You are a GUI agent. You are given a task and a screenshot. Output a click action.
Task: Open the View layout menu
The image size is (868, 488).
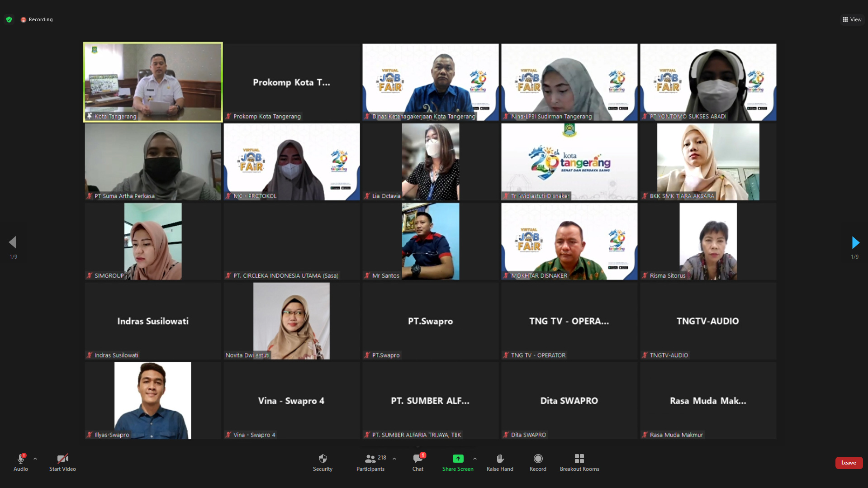(852, 19)
